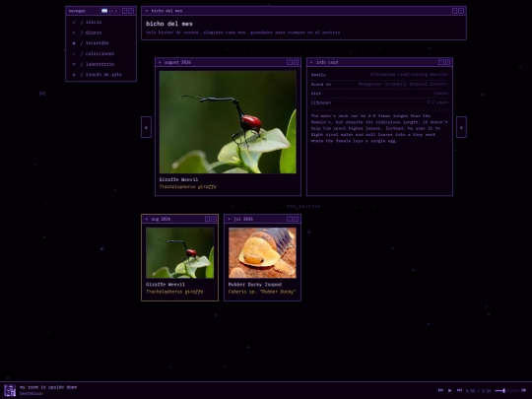Click the 'diet' row in info card
532x399 pixels.
tap(379, 94)
